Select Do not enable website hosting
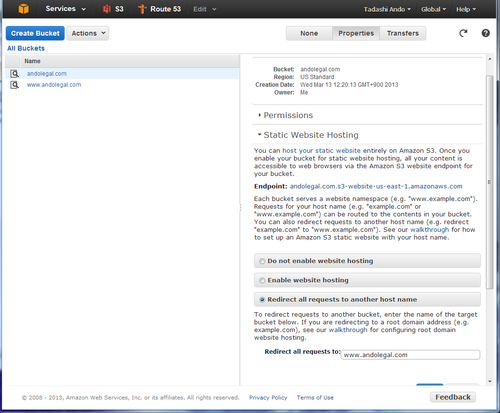Viewport: 500px width, 413px height. 262,261
